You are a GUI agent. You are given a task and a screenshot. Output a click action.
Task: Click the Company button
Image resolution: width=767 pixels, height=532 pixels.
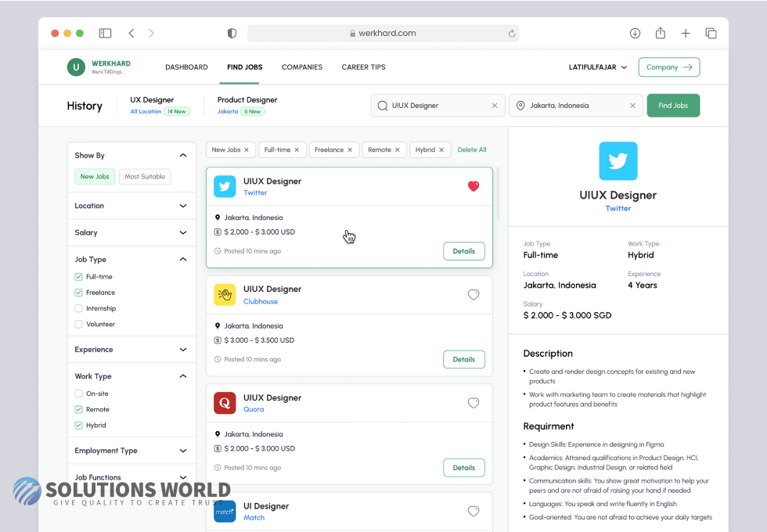point(669,67)
